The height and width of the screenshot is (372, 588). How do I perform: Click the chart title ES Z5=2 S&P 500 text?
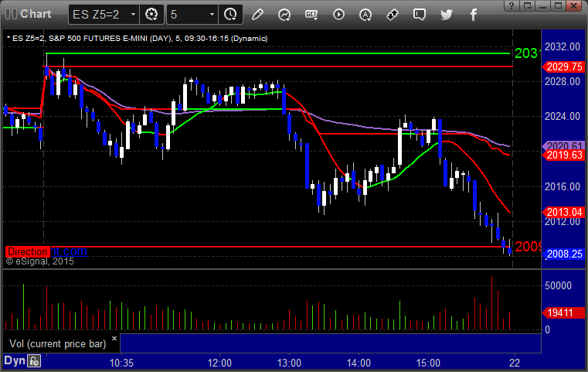coord(138,39)
